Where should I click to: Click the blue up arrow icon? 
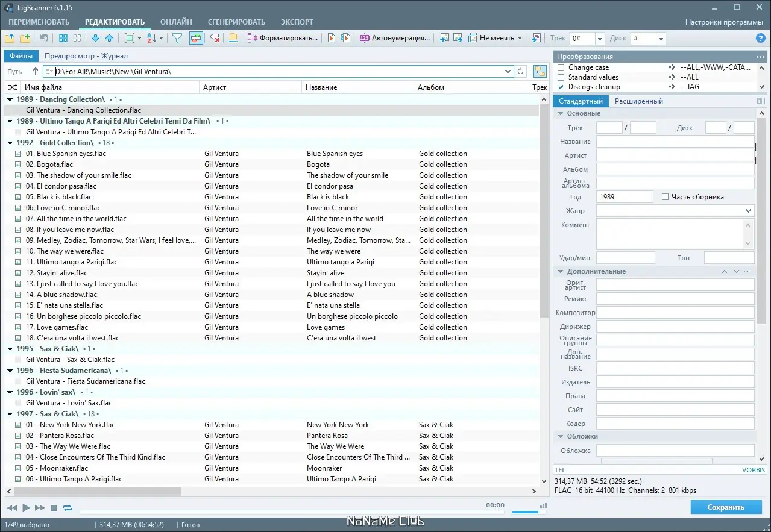[x=109, y=38]
